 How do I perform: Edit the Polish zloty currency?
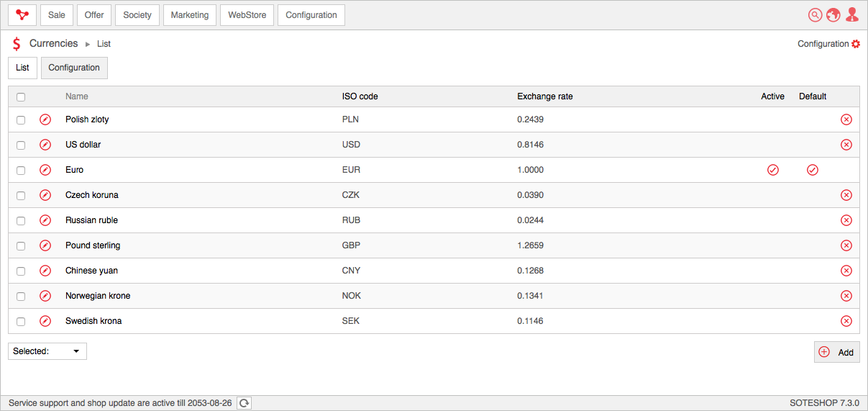point(45,119)
